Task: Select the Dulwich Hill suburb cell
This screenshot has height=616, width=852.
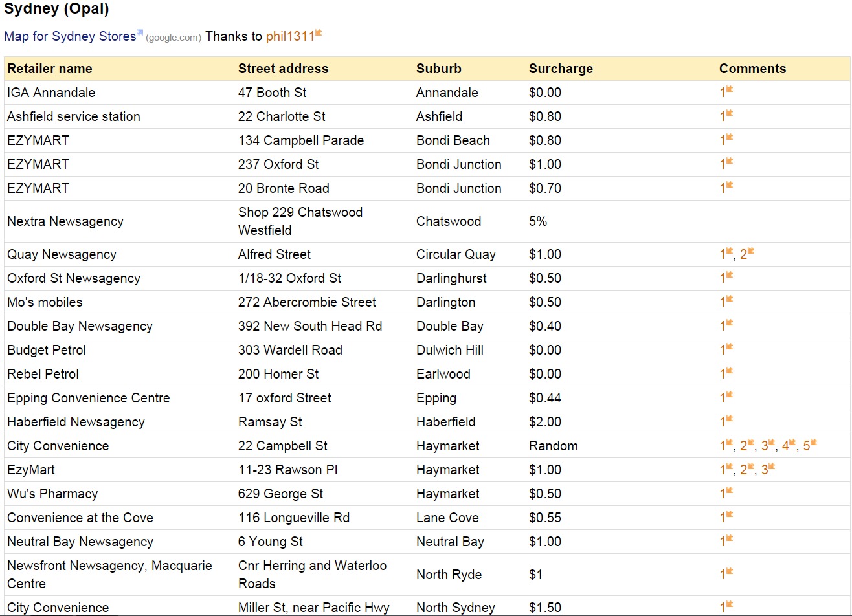Action: click(450, 350)
